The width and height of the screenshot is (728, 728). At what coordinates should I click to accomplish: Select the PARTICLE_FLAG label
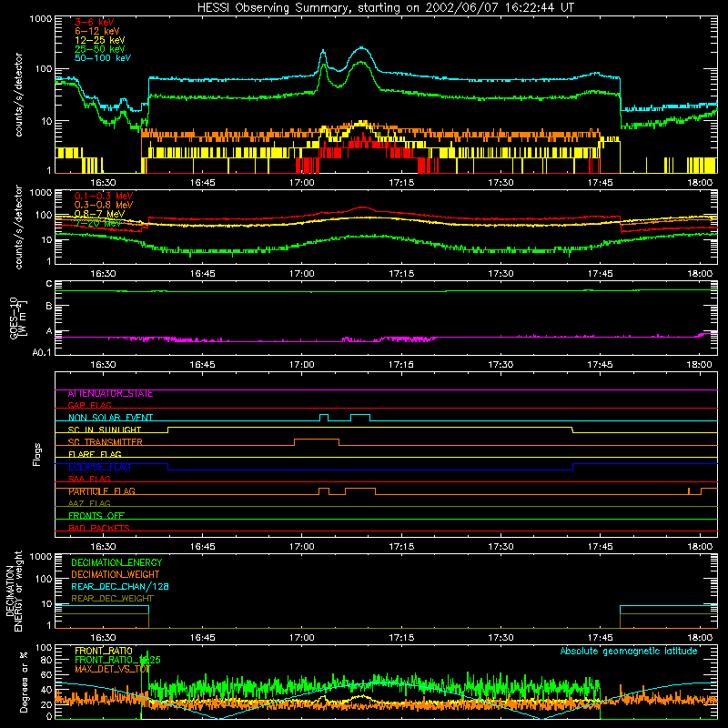click(x=102, y=491)
